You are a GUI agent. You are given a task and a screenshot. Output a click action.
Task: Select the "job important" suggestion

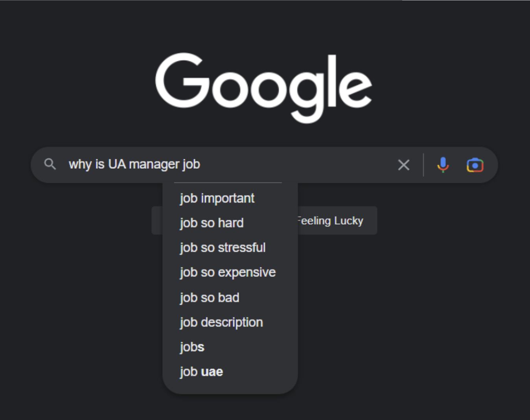pos(230,198)
